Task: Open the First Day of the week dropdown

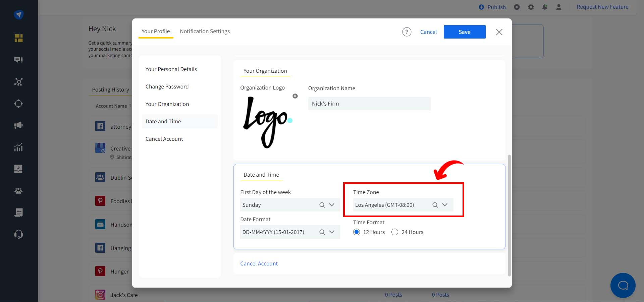Action: [x=332, y=205]
